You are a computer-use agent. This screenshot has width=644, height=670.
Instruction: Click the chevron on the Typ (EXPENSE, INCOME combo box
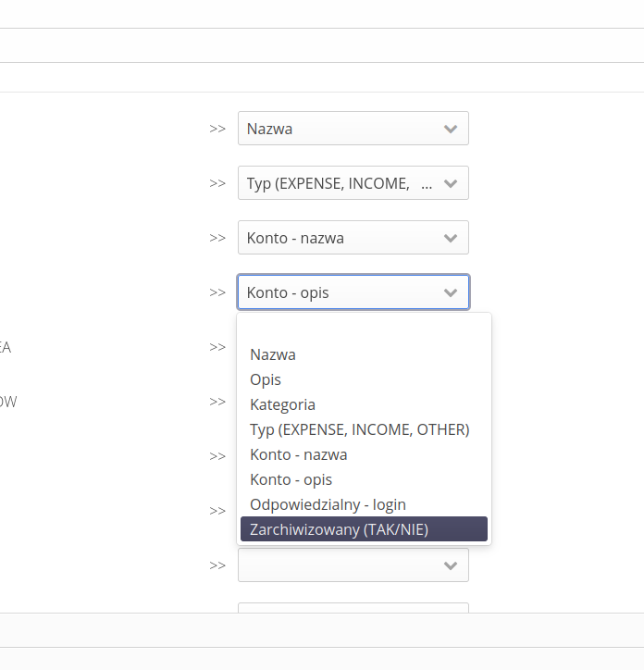(x=451, y=183)
